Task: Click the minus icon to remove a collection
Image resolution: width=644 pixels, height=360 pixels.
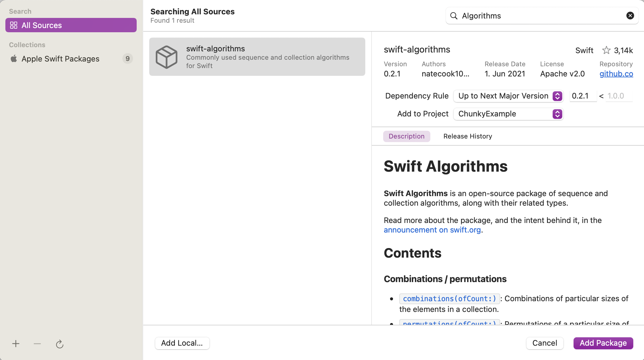Action: 37,344
